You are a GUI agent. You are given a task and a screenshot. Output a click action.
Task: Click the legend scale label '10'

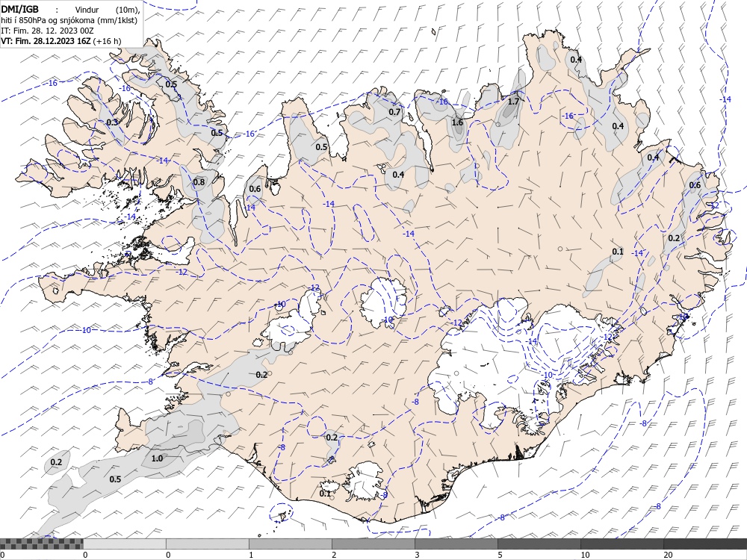(x=585, y=555)
